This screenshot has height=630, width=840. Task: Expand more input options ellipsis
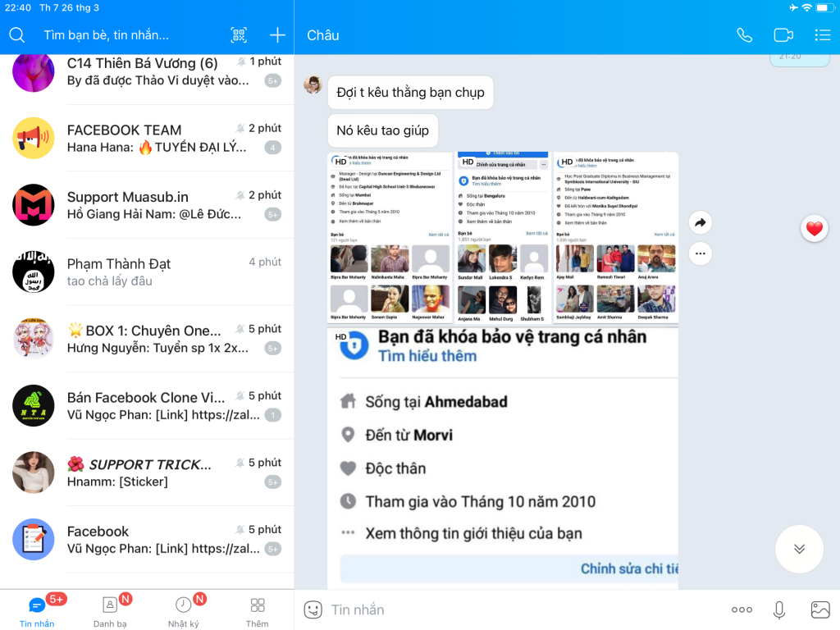pyautogui.click(x=742, y=609)
